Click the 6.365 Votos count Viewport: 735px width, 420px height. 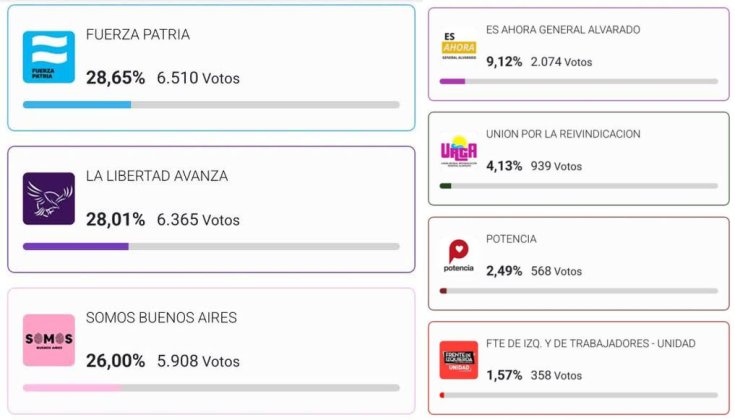[x=198, y=219]
